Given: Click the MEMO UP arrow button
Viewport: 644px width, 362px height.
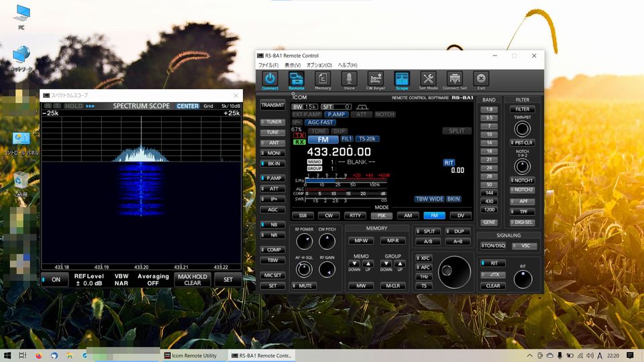Looking at the screenshot, I should click(368, 263).
